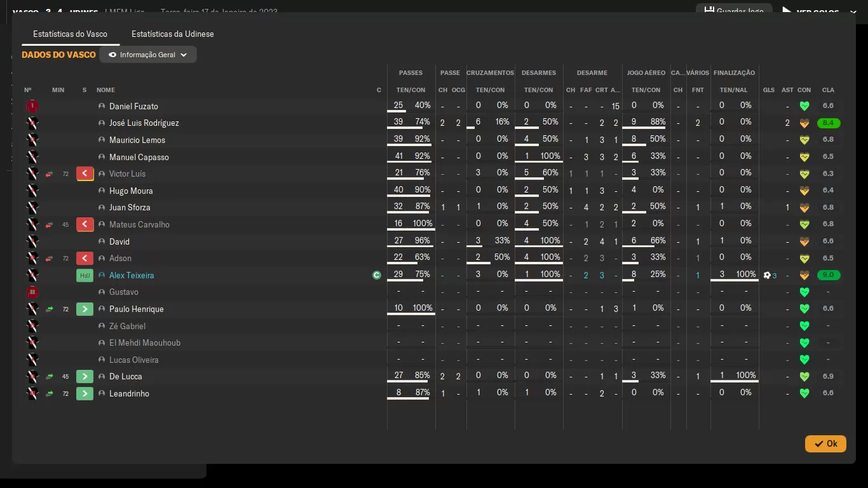This screenshot has width=868, height=488.
Task: Sort by the GLS goals column header
Action: click(x=769, y=90)
